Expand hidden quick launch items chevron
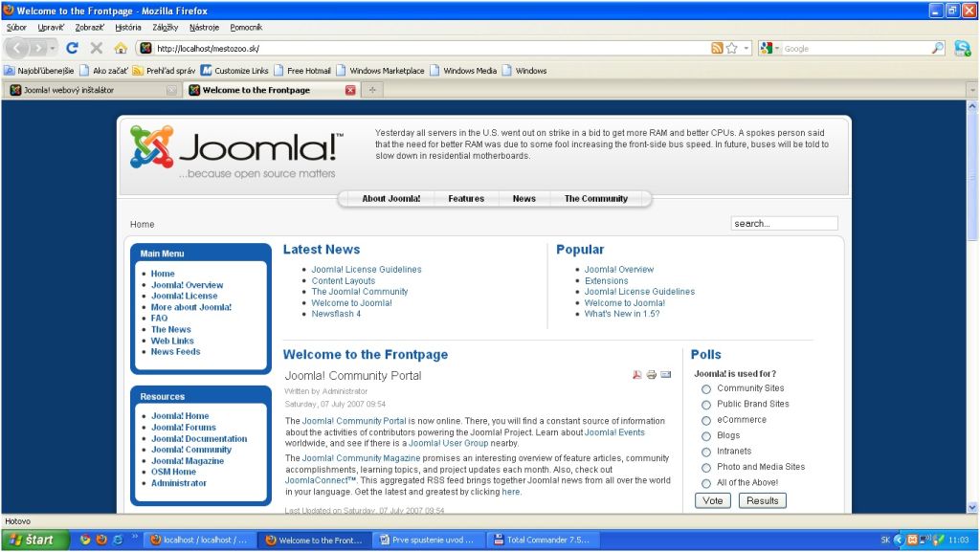The height and width of the screenshot is (552, 980). pyautogui.click(x=134, y=537)
